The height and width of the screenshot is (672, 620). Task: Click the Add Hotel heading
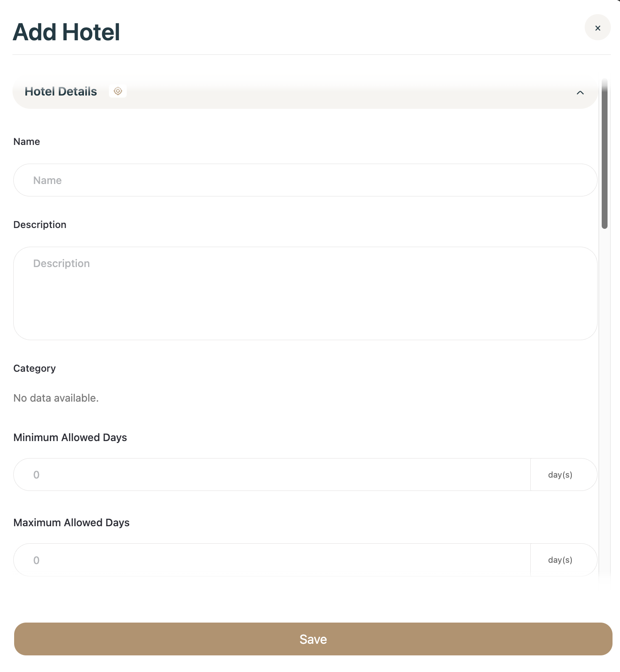click(x=66, y=32)
